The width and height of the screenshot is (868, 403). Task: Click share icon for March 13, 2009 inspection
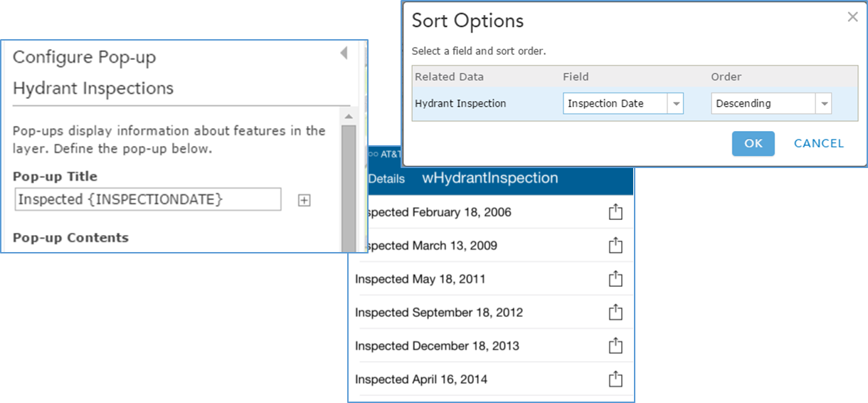point(615,245)
